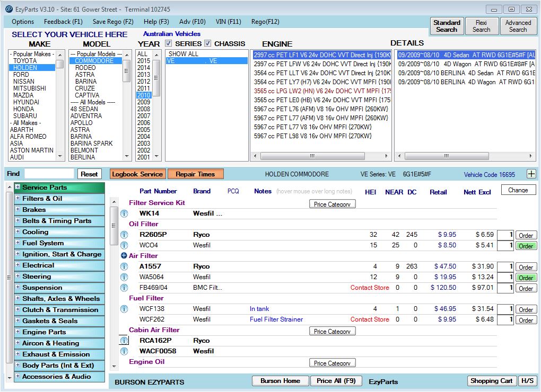Click Save Rego (F2) menu item
This screenshot has width=541, height=392.
[x=113, y=22]
